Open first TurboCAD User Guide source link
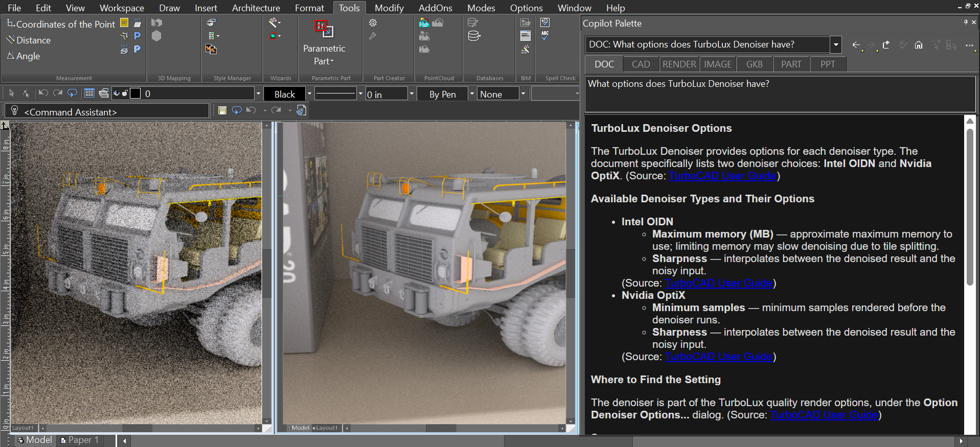The height and width of the screenshot is (447, 980). [723, 176]
